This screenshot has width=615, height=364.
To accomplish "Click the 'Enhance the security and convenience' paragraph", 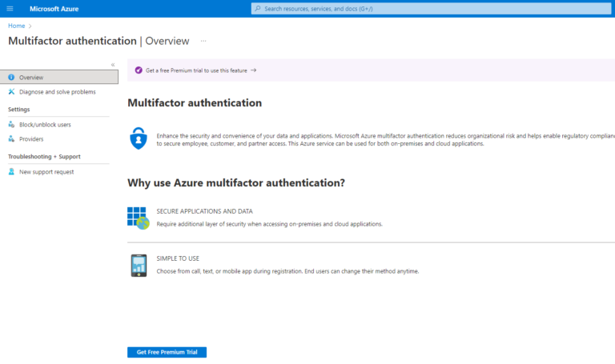I will (385, 140).
